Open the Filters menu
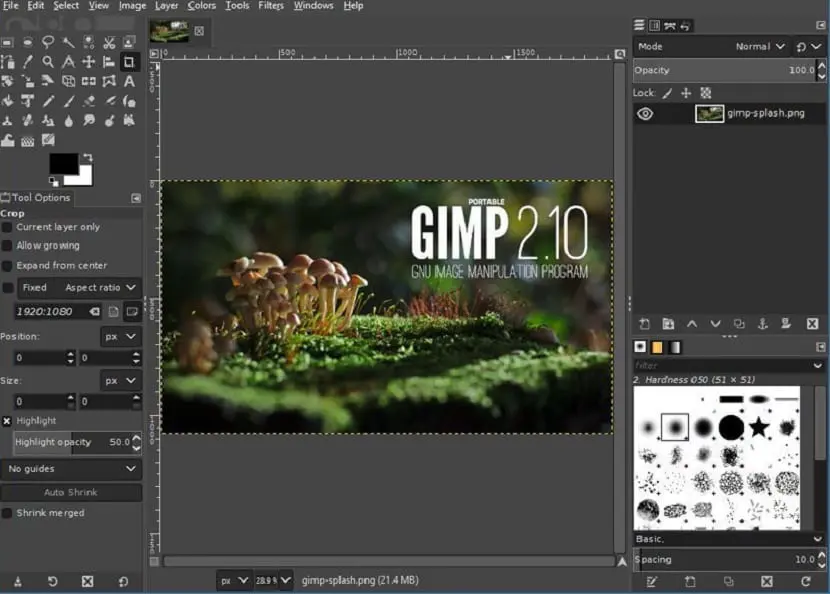 [x=270, y=5]
